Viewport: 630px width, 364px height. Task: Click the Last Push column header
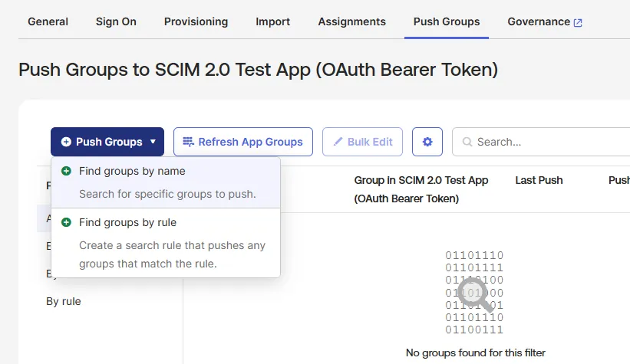point(539,180)
